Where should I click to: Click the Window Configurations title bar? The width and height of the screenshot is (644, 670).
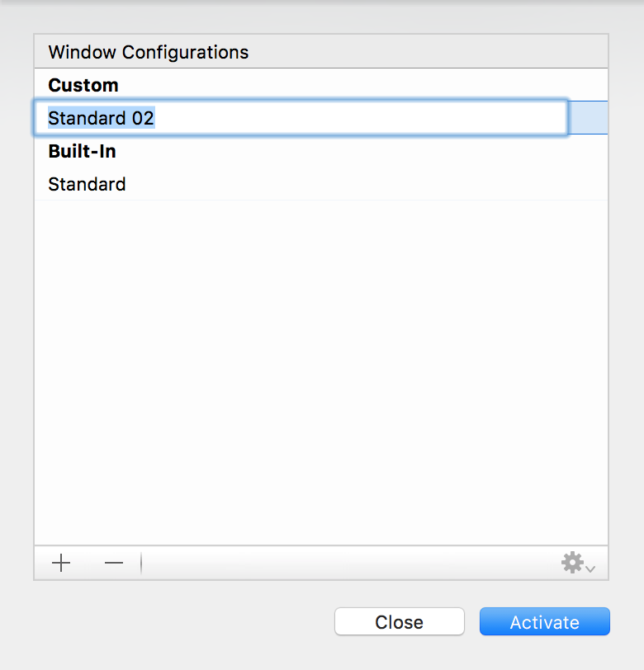[x=149, y=51]
